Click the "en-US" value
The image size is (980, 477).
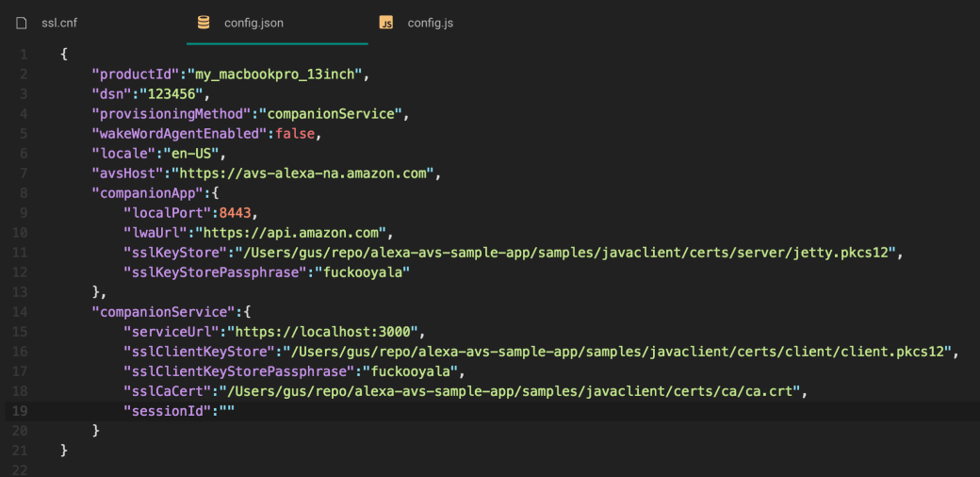(x=191, y=154)
